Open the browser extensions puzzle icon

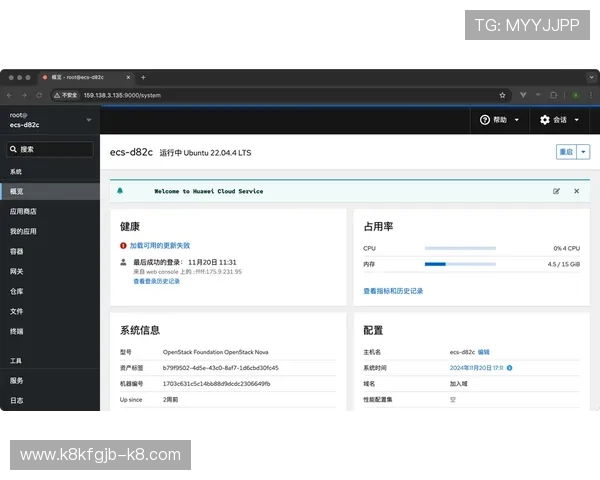point(553,95)
